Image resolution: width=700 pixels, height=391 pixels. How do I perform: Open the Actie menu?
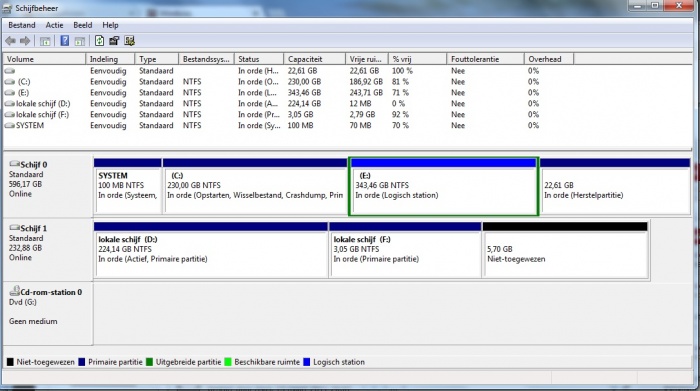54,25
